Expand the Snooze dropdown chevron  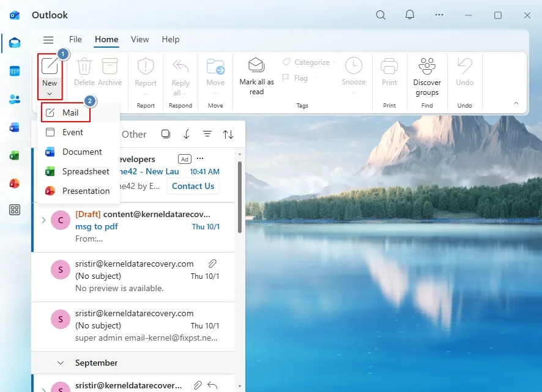pyautogui.click(x=354, y=92)
